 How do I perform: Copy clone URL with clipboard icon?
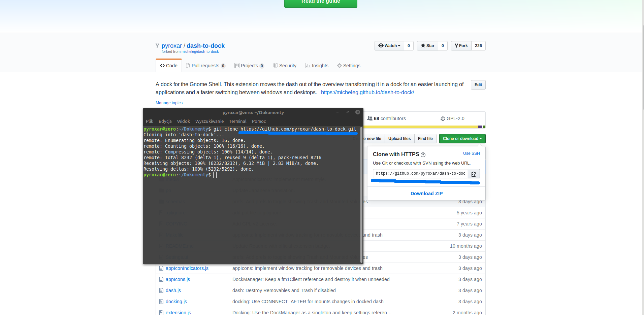pyautogui.click(x=474, y=174)
